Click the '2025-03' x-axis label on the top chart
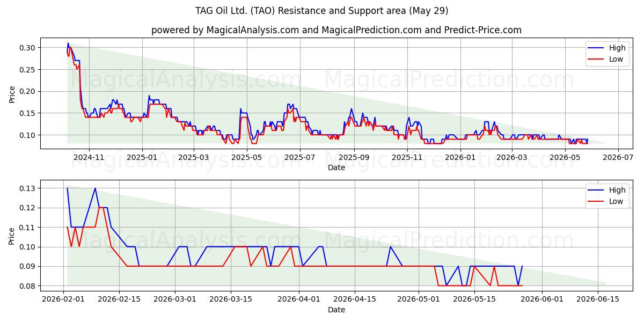644x322 pixels. tap(194, 157)
